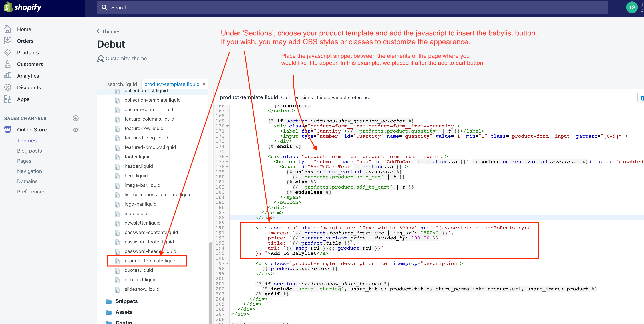Image resolution: width=644 pixels, height=324 pixels.
Task: Collapse the code fold at line 176
Action: (x=227, y=156)
